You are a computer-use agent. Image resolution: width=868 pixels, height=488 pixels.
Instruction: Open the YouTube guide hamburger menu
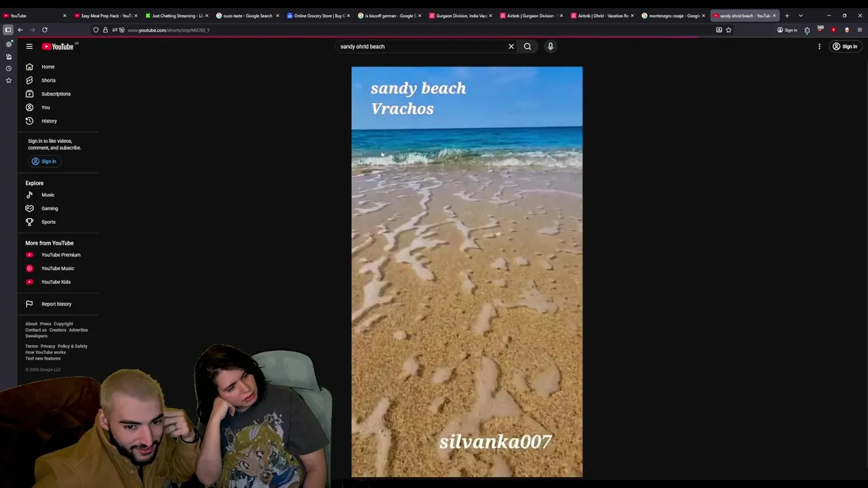coord(29,46)
